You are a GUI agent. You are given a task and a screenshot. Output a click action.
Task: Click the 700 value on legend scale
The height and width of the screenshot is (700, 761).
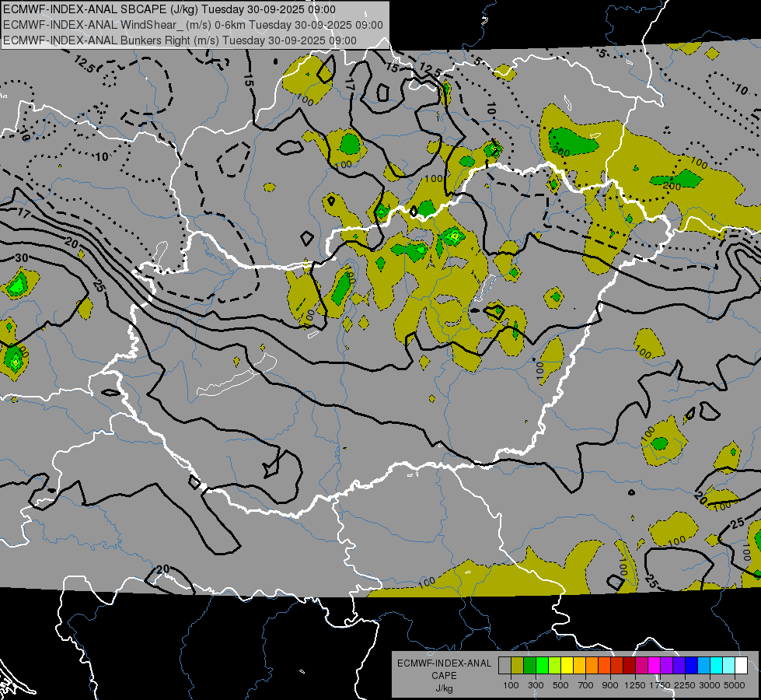[x=586, y=685]
